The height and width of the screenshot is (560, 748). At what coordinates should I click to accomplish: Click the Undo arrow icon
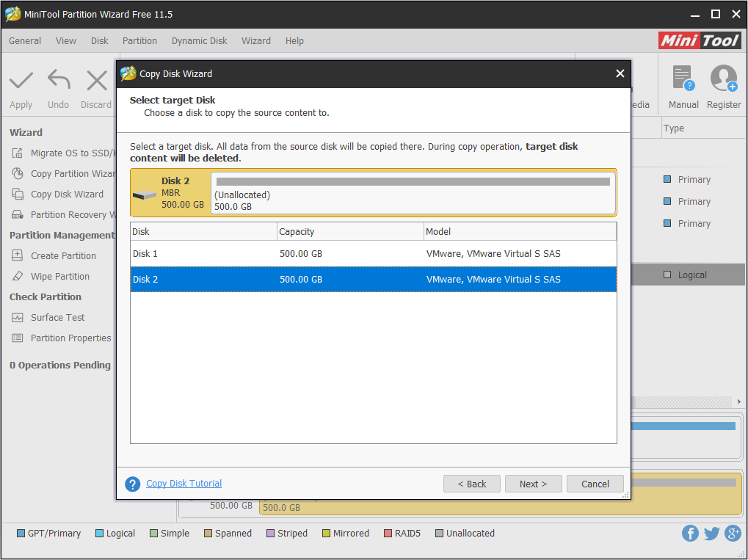click(x=59, y=80)
